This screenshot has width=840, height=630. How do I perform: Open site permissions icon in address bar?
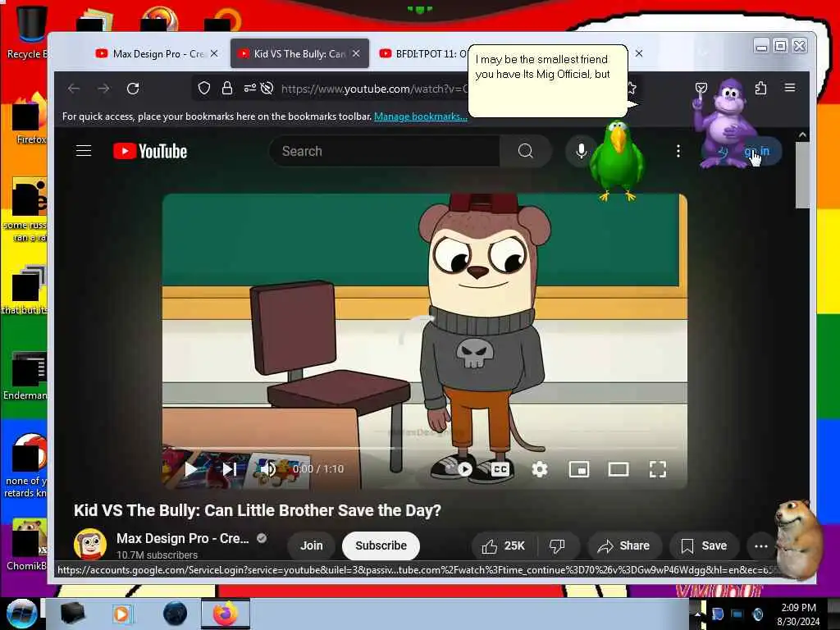(x=249, y=89)
